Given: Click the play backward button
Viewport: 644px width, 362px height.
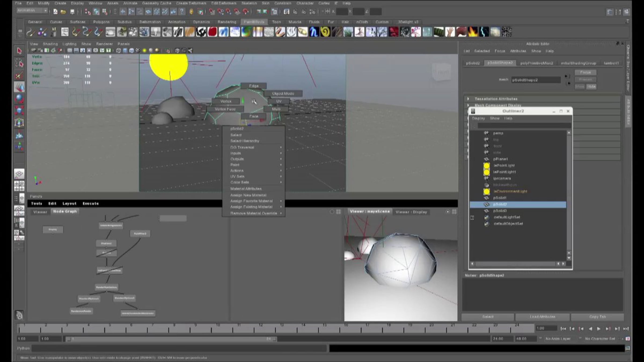Looking at the screenshot, I should tap(590, 329).
